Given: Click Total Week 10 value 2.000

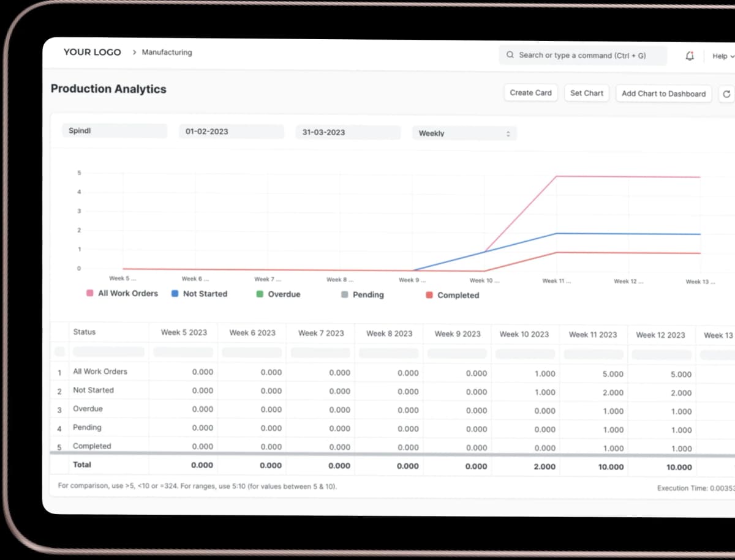Looking at the screenshot, I should [545, 467].
